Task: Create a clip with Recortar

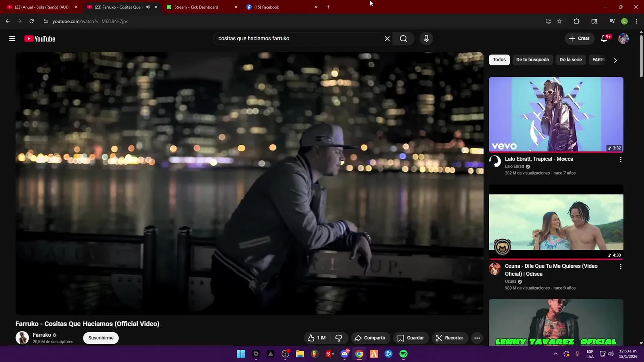Action: 449,338
